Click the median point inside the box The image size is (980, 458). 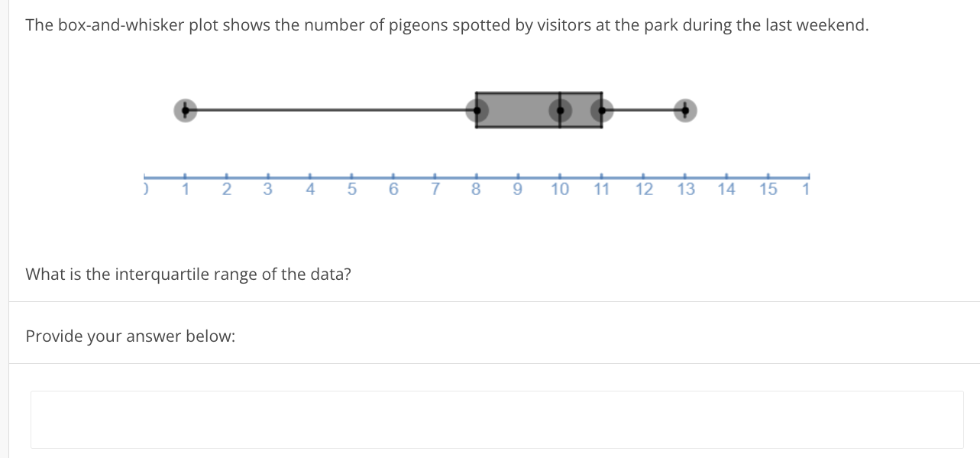tap(560, 110)
